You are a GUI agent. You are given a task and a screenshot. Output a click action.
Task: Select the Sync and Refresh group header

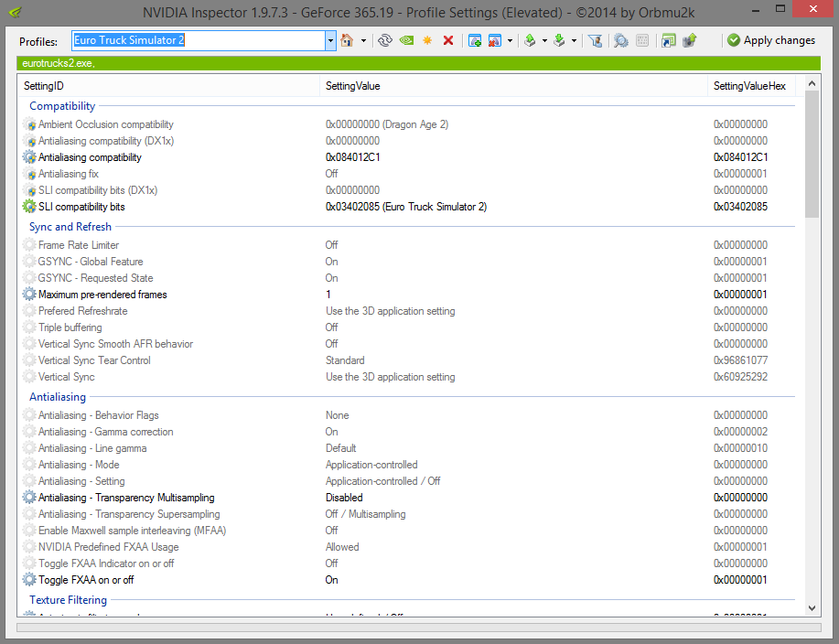(x=70, y=227)
